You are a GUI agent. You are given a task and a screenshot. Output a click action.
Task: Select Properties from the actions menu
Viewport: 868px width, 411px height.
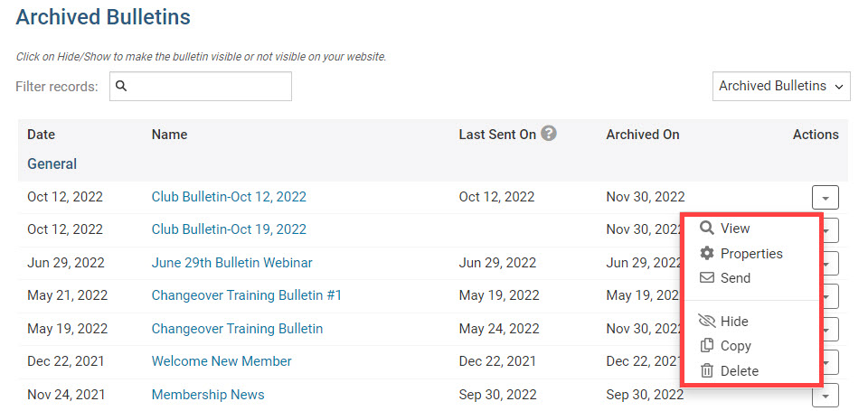tap(751, 254)
